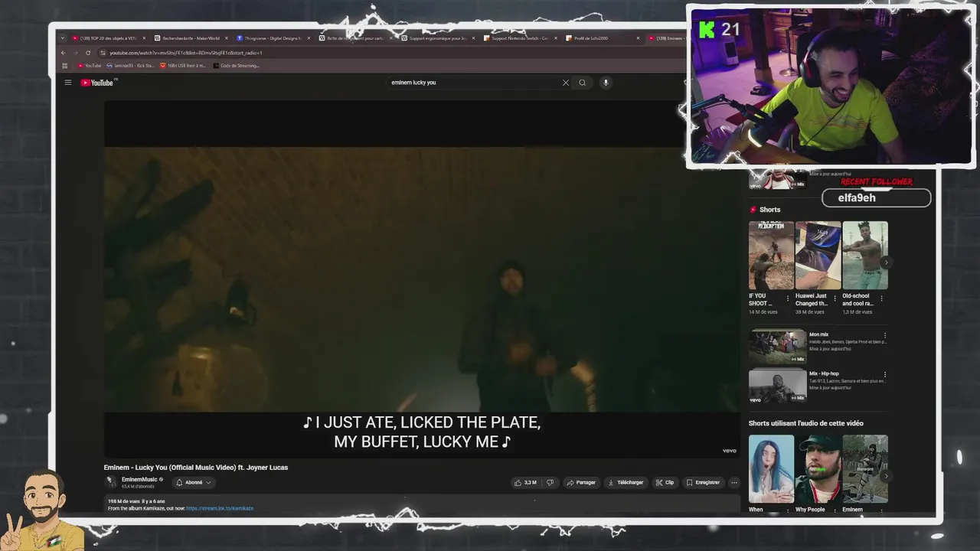Open the 'Code de Streaming' bookmark

point(236,66)
